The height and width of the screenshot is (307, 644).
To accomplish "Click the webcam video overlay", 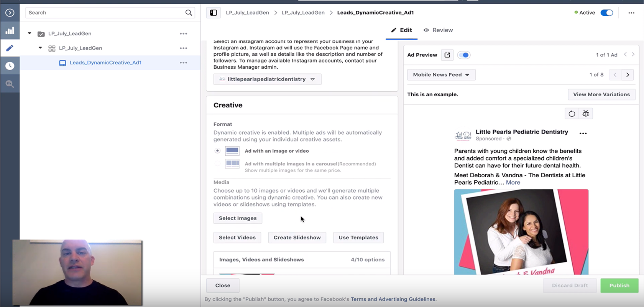I will point(77,272).
